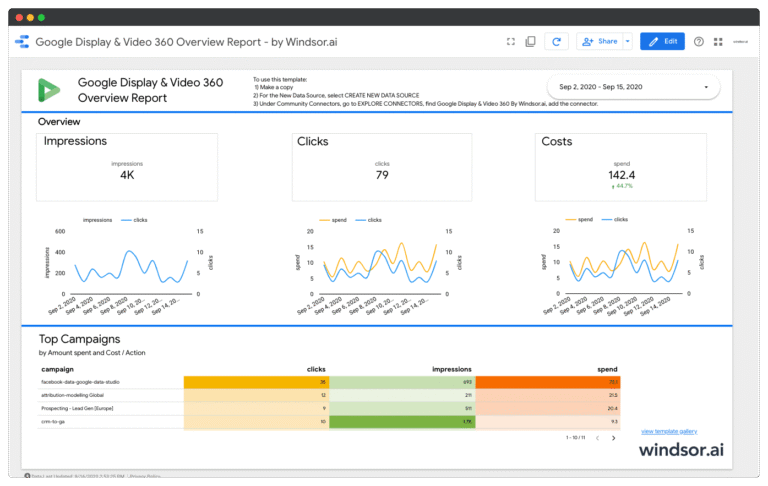
Task: Go to previous table page arrow
Action: (x=598, y=438)
